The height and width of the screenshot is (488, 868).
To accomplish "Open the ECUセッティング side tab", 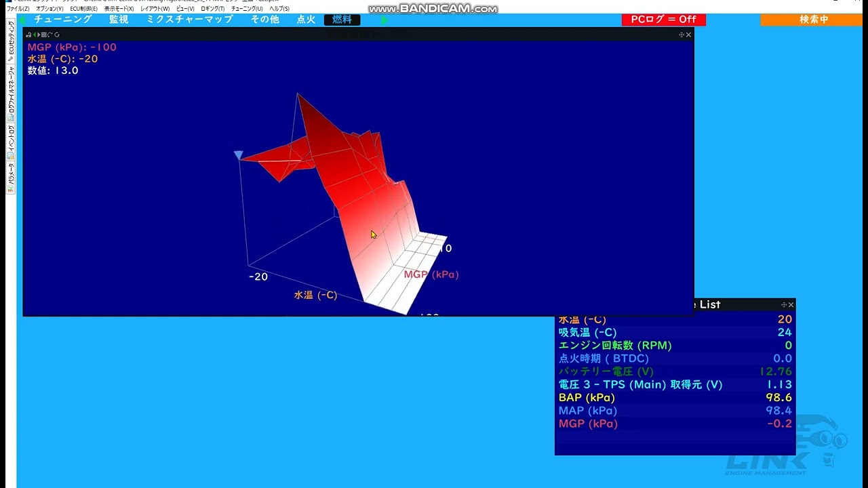I will (11, 41).
